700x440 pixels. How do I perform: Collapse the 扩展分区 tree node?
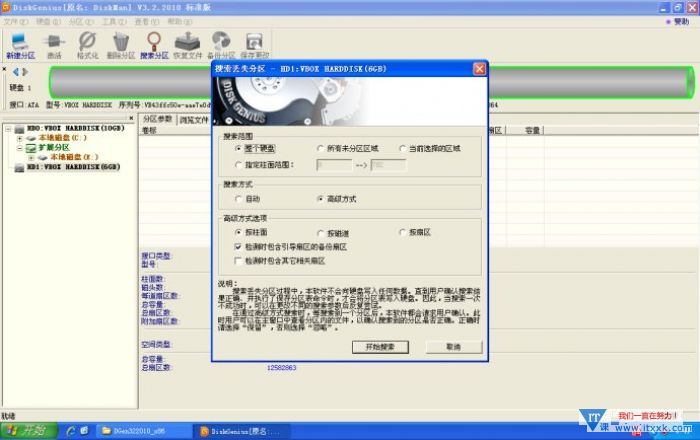(x=20, y=148)
